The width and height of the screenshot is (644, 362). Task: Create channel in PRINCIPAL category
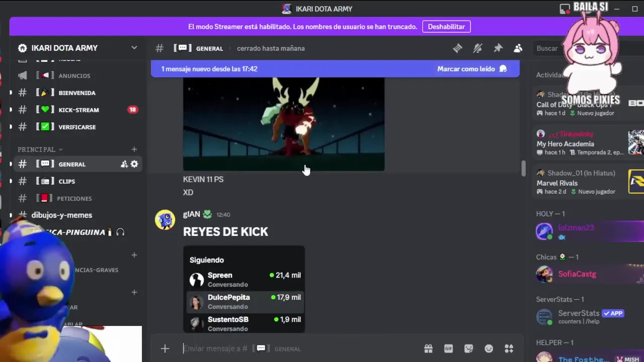[134, 149]
